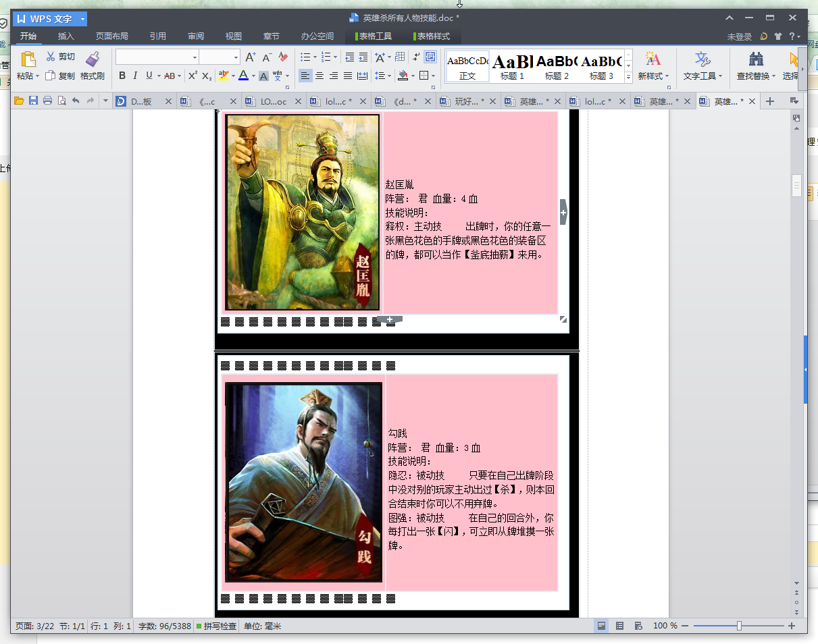Undo with the left arrow icon

click(76, 101)
